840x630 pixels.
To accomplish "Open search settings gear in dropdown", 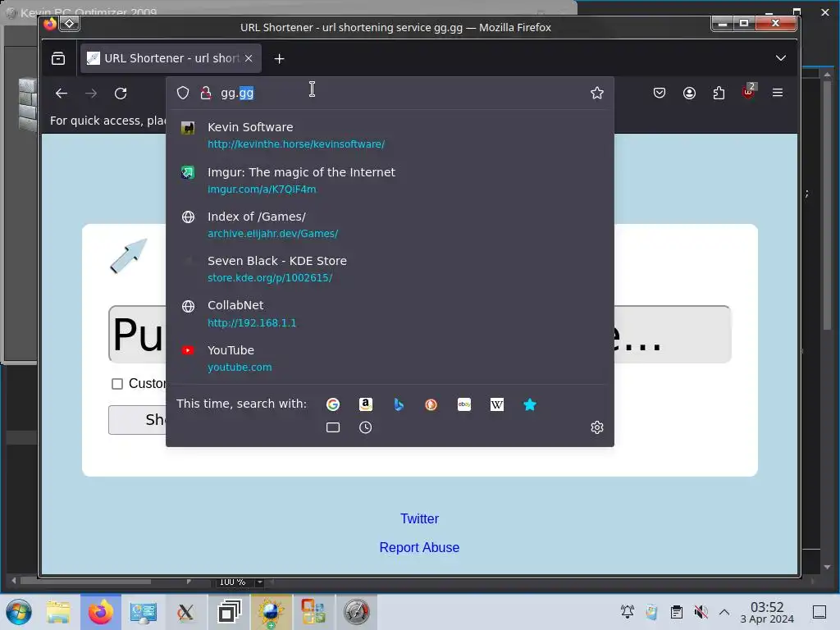I will pyautogui.click(x=597, y=427).
